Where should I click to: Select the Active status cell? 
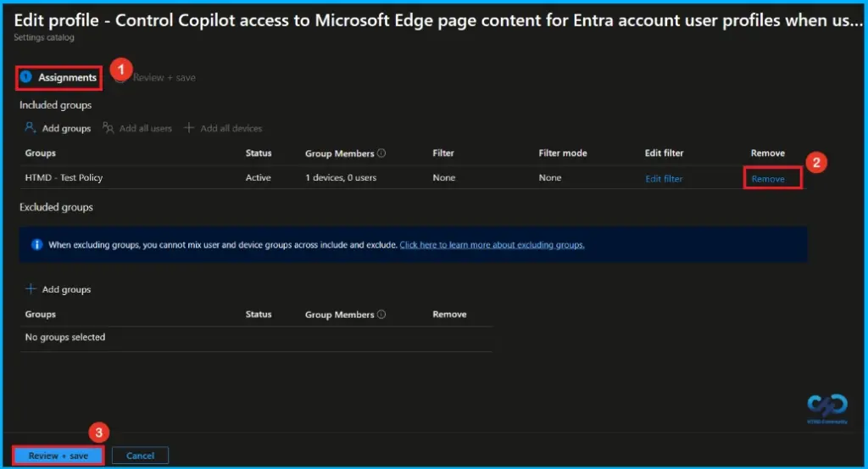[258, 178]
